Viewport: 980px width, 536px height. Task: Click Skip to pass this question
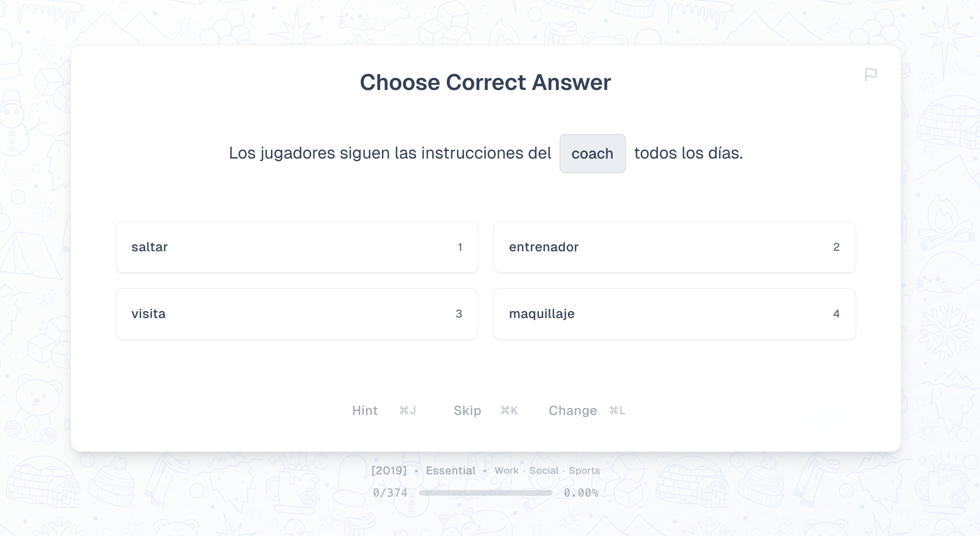(467, 410)
